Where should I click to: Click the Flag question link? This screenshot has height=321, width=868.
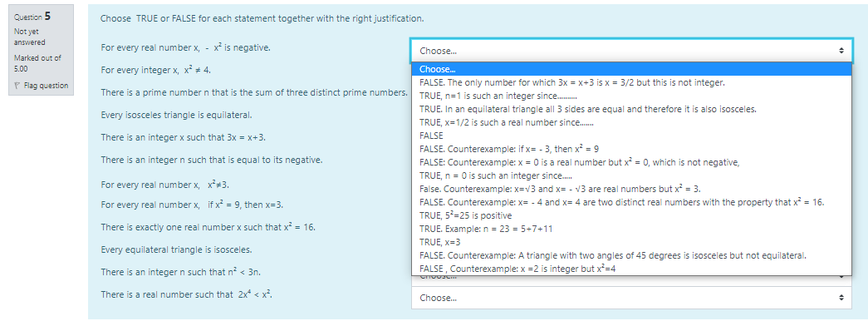click(46, 86)
